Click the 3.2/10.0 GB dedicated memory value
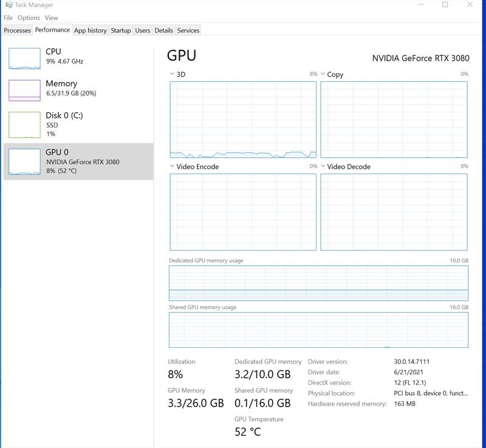Viewport: 486px width, 448px height. coord(262,375)
